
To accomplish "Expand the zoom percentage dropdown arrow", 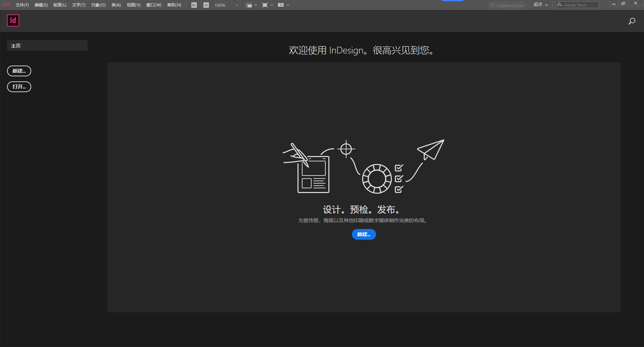I will [x=236, y=5].
